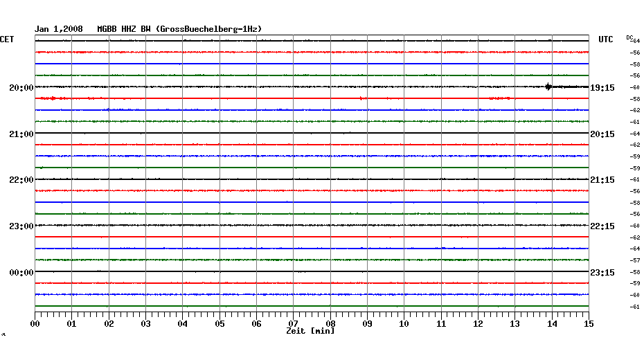Pick minute tick label 08

pyautogui.click(x=330, y=323)
